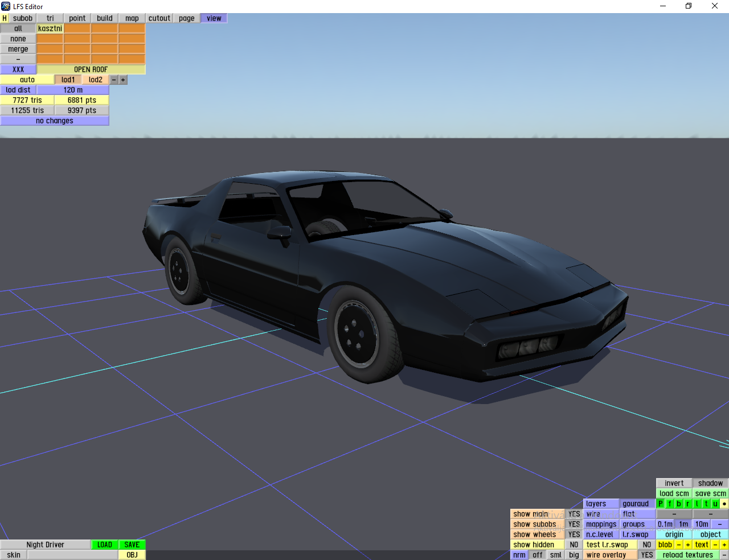Click the yellow dot button beside u

(x=724, y=504)
